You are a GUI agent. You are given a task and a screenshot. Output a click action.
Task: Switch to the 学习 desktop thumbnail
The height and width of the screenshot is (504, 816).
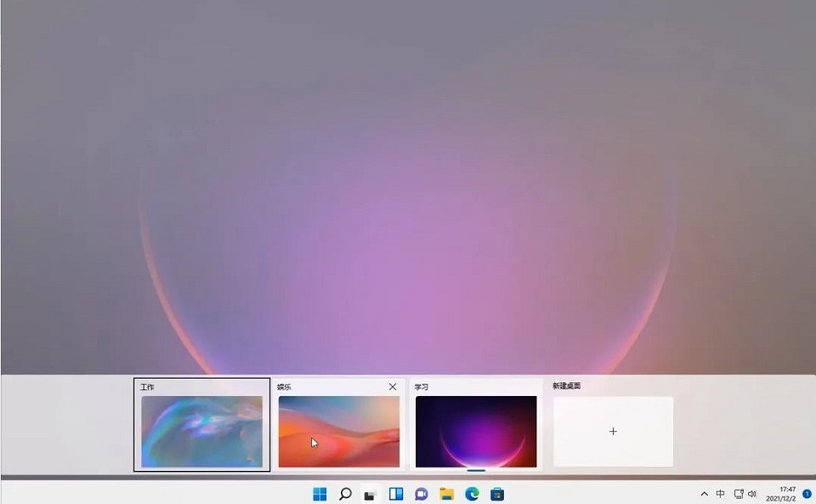[x=476, y=431]
